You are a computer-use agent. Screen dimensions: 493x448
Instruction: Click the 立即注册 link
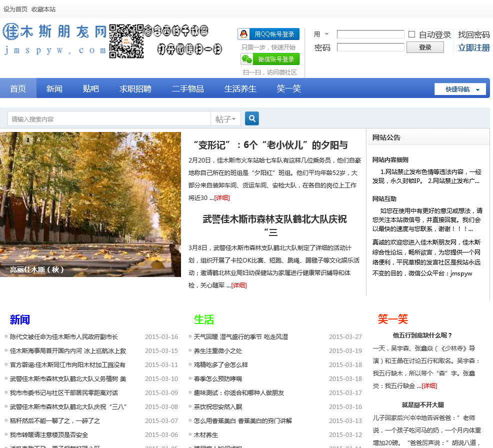pyautogui.click(x=473, y=48)
